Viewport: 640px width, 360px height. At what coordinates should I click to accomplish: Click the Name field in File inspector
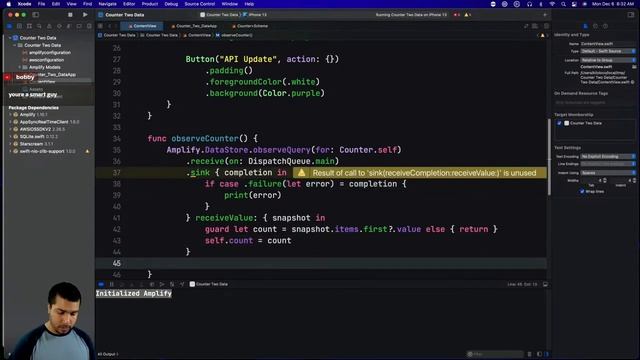(x=608, y=44)
